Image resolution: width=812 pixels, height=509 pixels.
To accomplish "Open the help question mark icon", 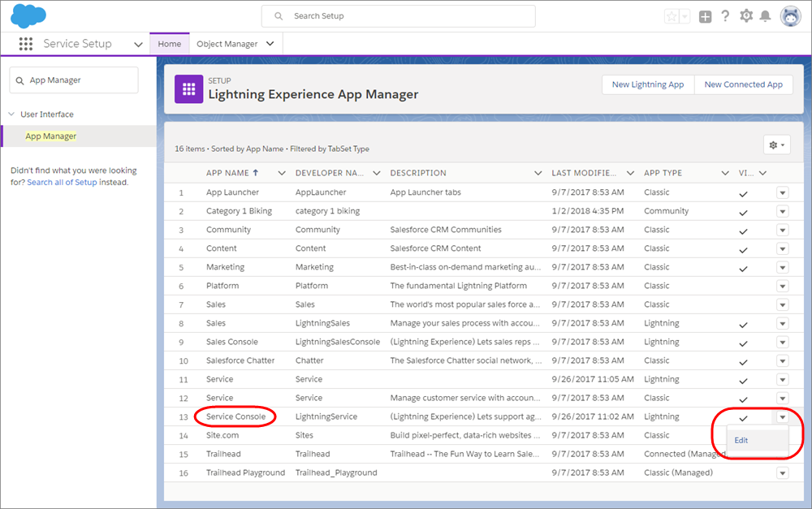I will pos(725,16).
